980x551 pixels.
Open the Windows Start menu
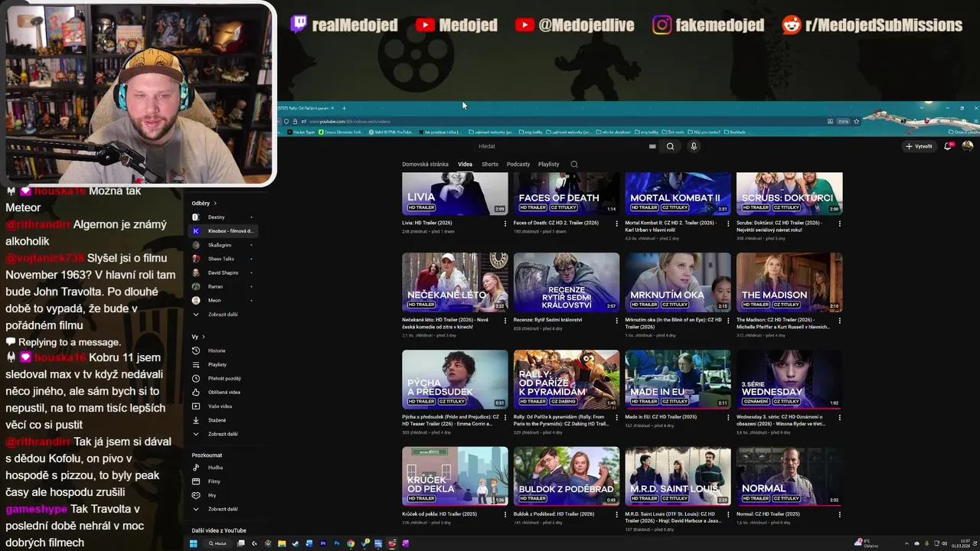point(194,543)
